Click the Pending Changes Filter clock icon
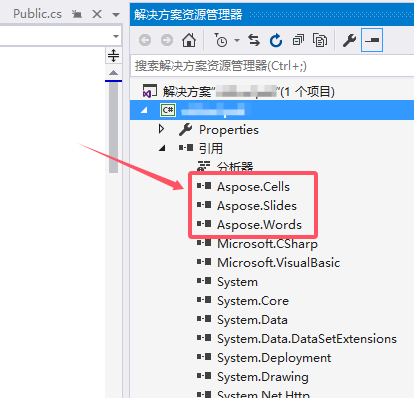Image resolution: width=414 pixels, height=398 pixels. pos(221,40)
